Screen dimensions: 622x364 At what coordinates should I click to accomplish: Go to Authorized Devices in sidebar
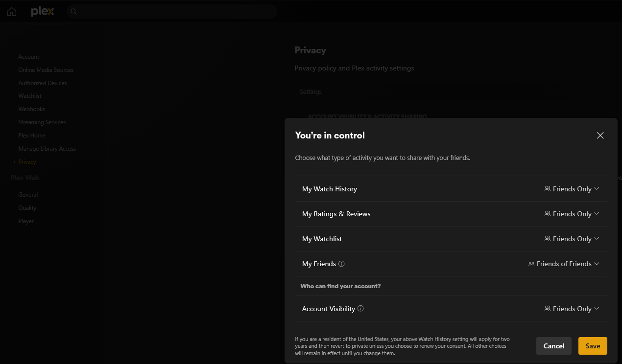click(43, 83)
